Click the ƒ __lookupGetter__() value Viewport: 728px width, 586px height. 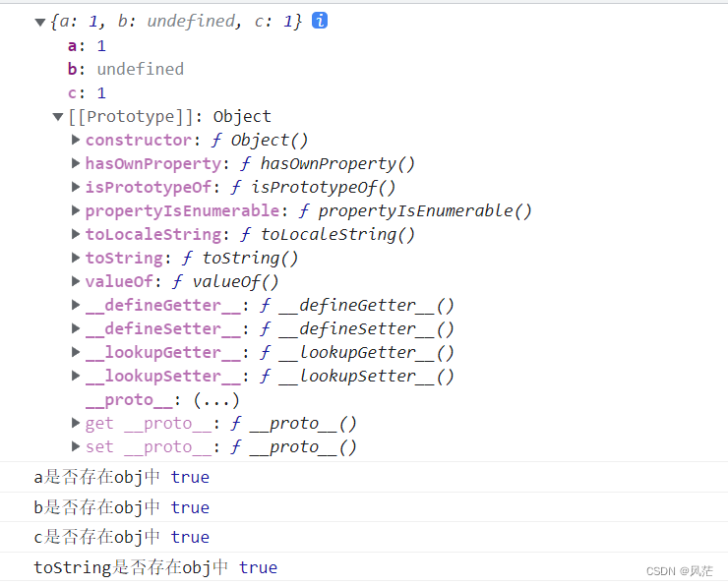tap(356, 353)
